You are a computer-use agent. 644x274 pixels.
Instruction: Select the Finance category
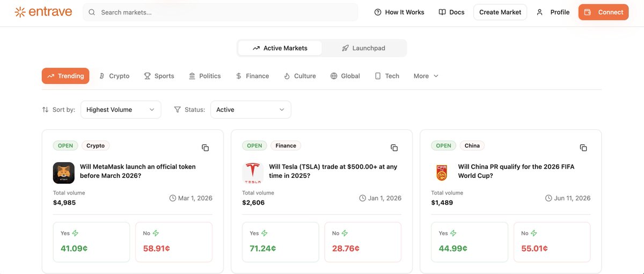coord(252,76)
